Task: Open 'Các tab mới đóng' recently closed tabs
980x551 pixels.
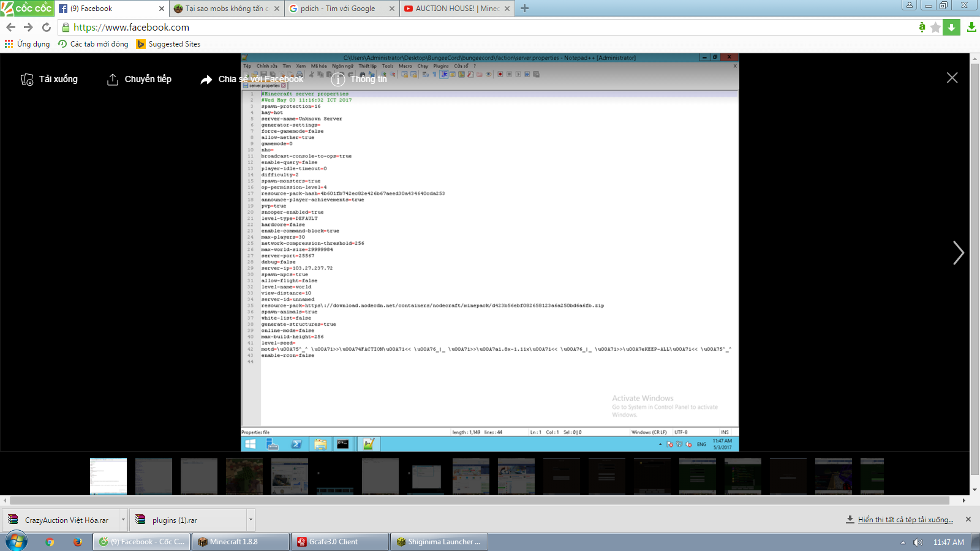Action: 93,44
